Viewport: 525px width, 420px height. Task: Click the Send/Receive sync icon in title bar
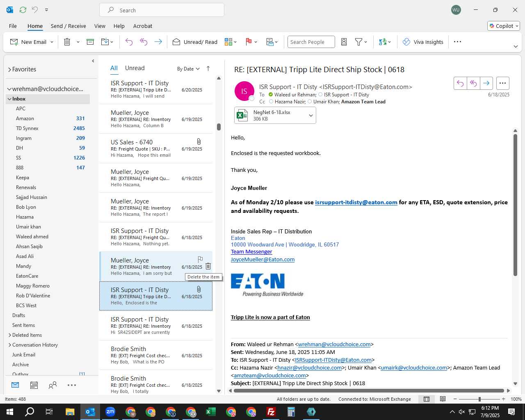pos(23,10)
